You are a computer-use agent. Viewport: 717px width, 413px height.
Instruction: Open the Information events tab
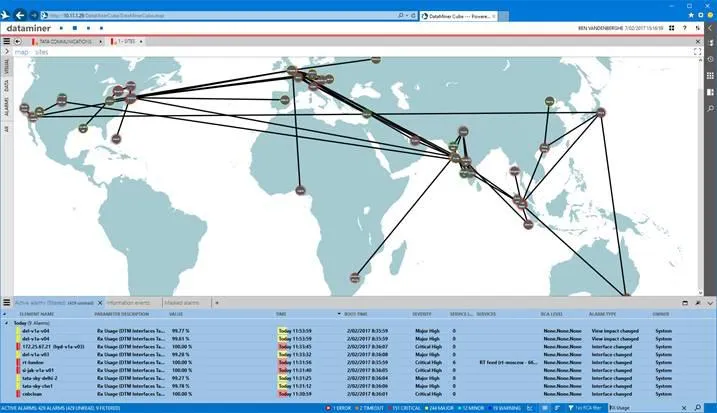tap(128, 303)
